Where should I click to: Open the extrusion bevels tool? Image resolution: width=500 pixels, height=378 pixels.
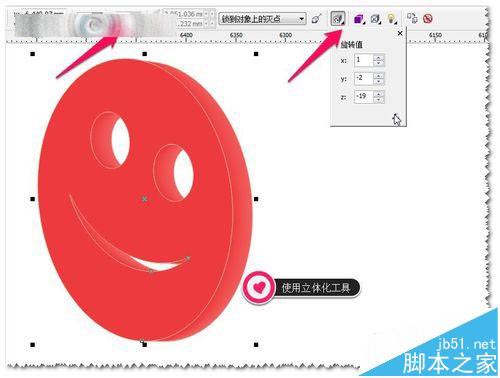click(376, 19)
